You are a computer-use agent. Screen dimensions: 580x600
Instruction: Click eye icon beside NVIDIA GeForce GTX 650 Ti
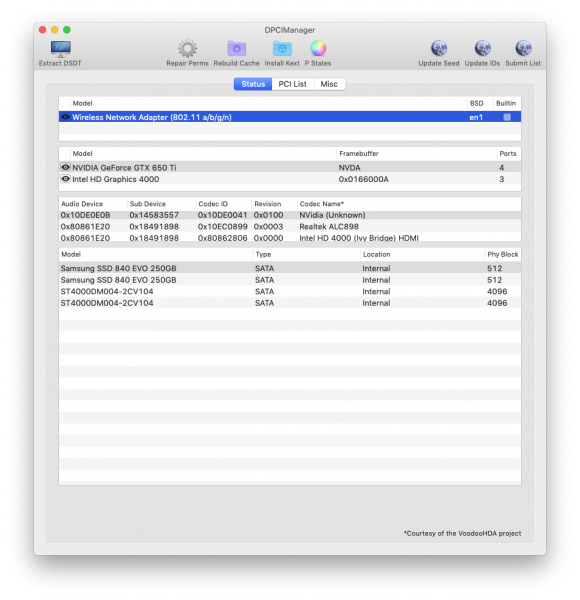coord(65,167)
